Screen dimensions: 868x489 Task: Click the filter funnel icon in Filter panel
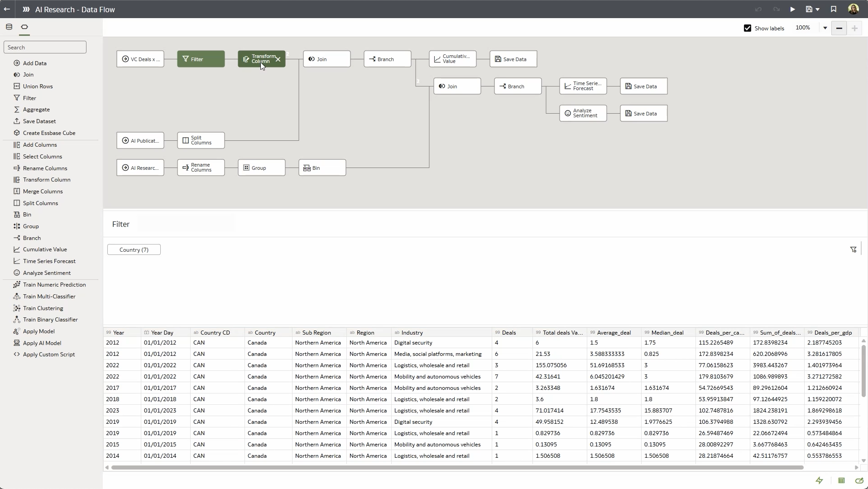pyautogui.click(x=853, y=249)
